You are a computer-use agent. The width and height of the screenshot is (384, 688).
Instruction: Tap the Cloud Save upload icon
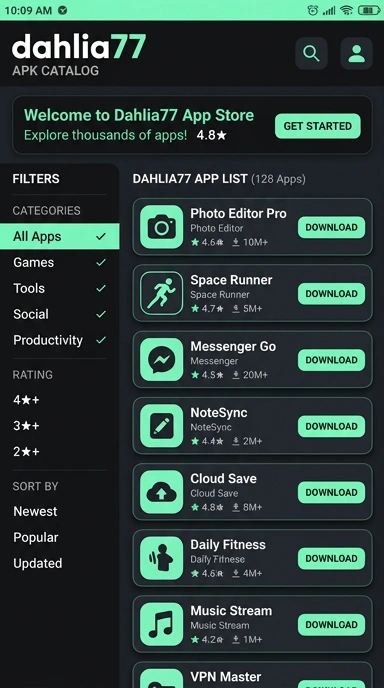(x=161, y=492)
